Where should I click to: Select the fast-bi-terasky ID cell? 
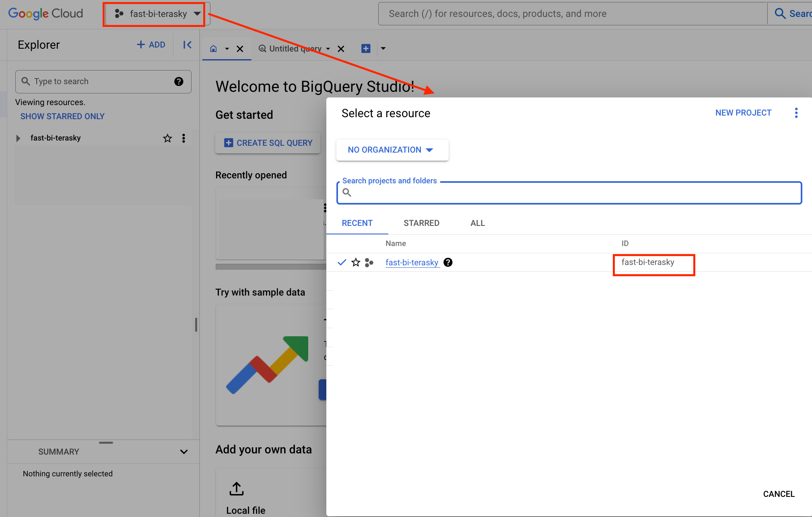tap(647, 263)
